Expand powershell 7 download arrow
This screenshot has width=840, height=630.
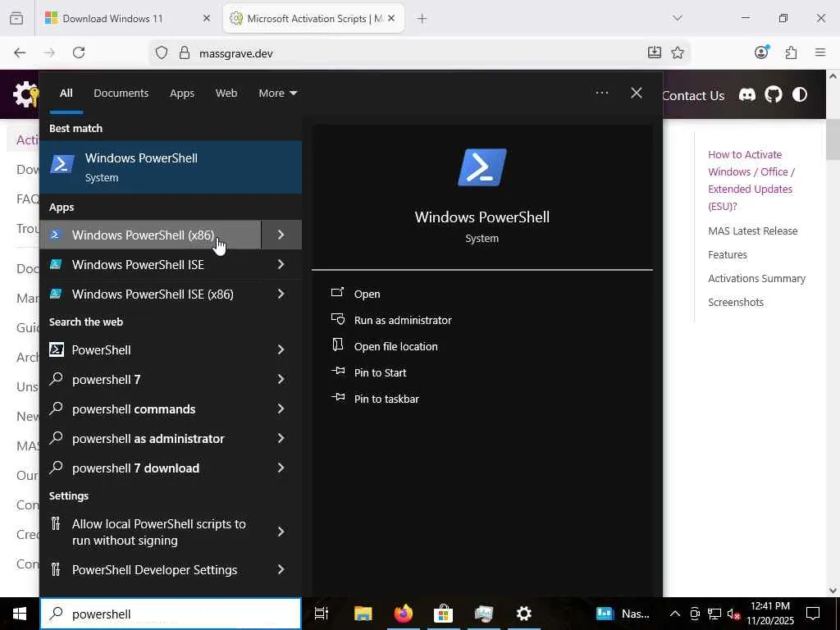click(x=281, y=468)
